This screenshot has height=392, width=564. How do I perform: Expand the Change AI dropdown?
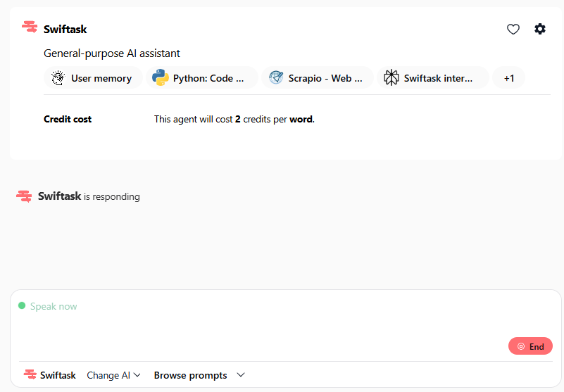113,375
